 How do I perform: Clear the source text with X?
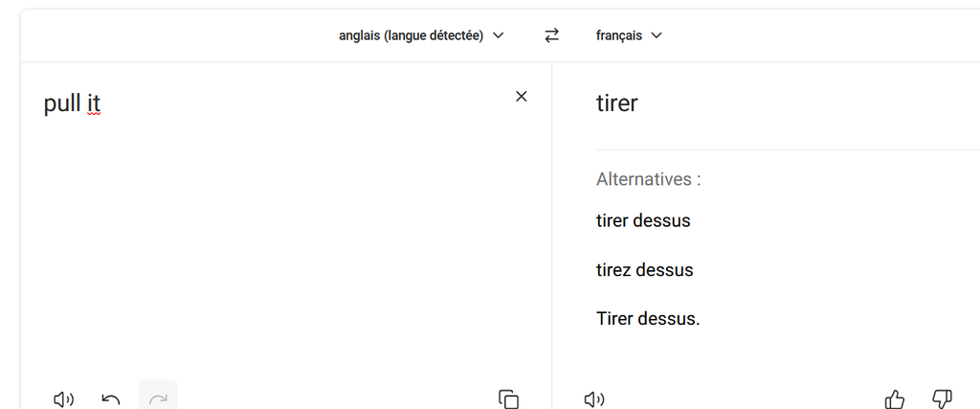point(522,96)
